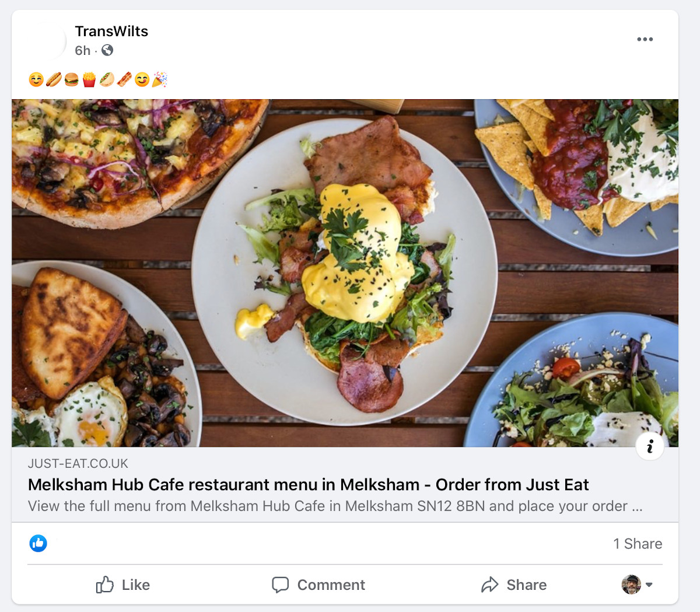The height and width of the screenshot is (612, 700).
Task: Open the post options three-dot menu
Action: click(x=645, y=40)
